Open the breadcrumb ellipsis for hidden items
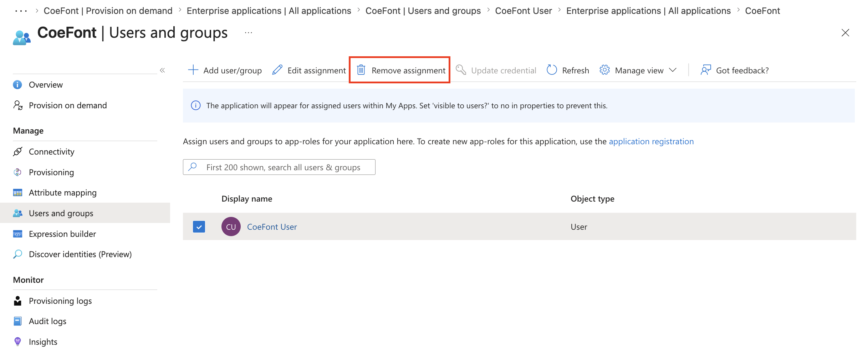The height and width of the screenshot is (359, 868). coord(21,11)
